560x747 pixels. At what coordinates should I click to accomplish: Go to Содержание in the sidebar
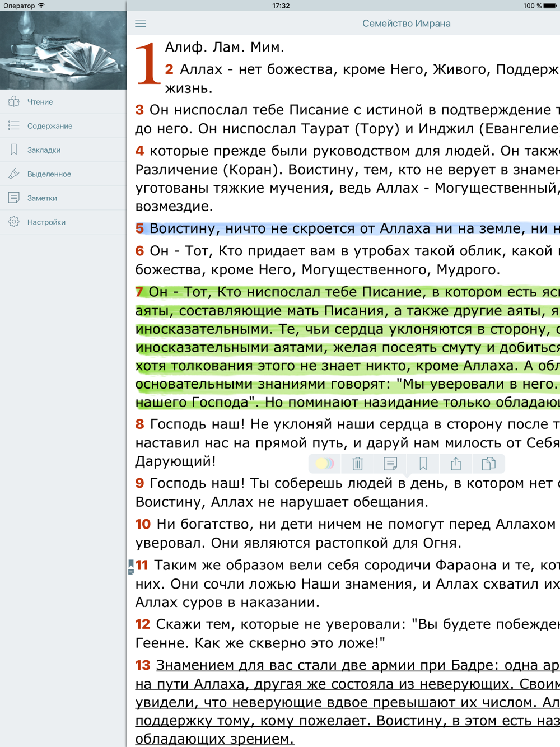click(63, 126)
